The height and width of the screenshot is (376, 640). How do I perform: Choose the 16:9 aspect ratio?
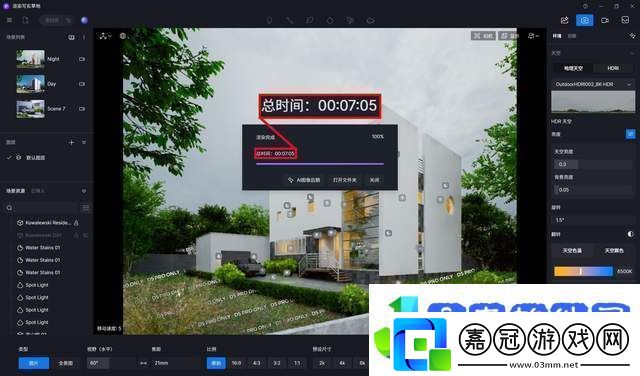(236, 363)
